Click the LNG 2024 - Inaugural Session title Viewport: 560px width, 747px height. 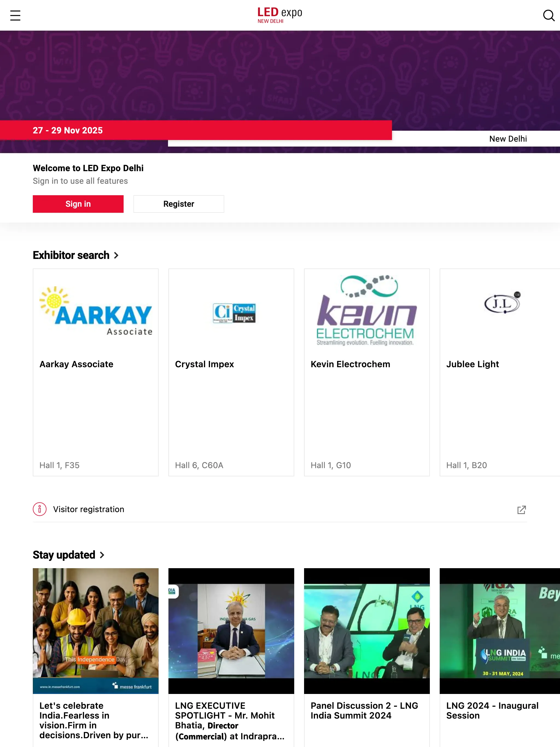pos(492,711)
